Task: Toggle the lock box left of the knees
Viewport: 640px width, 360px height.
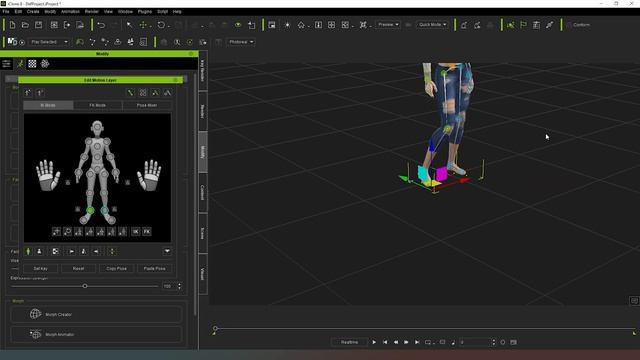Action: click(x=78, y=209)
